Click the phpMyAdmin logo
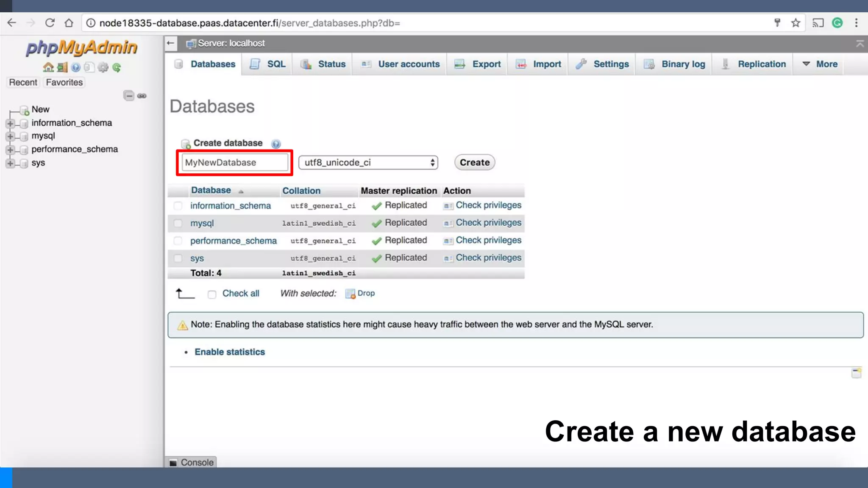Image resolution: width=868 pixels, height=488 pixels. 82,47
